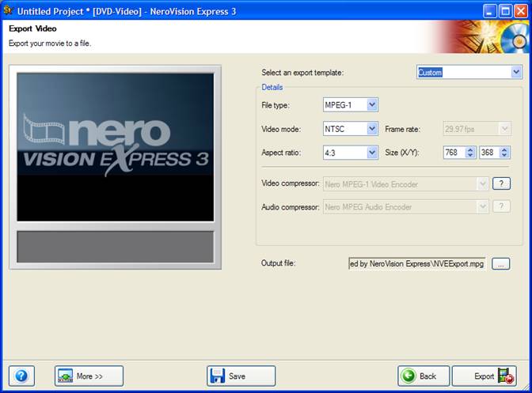Click the Y size field showing 368
The height and width of the screenshot is (393, 532).
(489, 153)
